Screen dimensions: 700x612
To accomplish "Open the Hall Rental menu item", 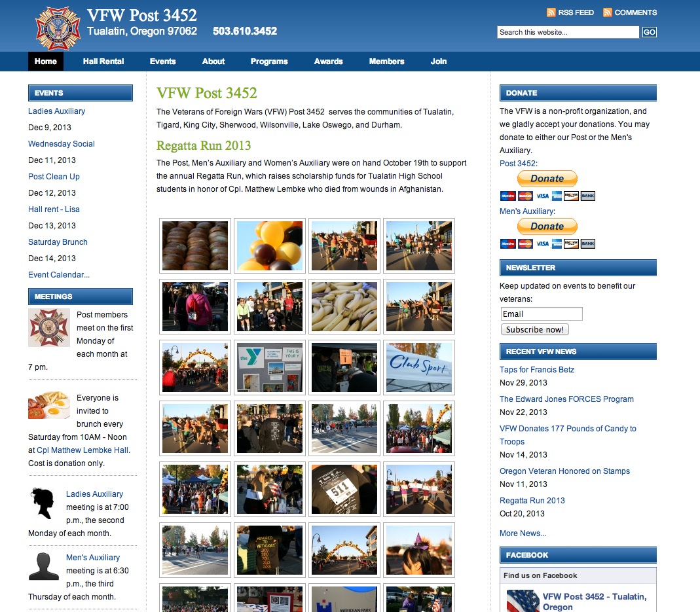I will 103,62.
